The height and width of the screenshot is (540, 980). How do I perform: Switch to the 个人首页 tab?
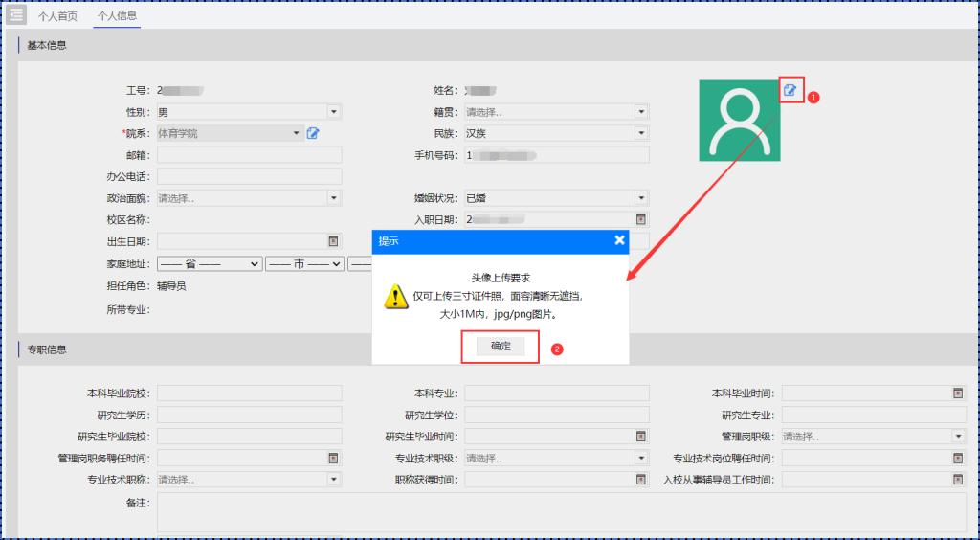tap(57, 16)
